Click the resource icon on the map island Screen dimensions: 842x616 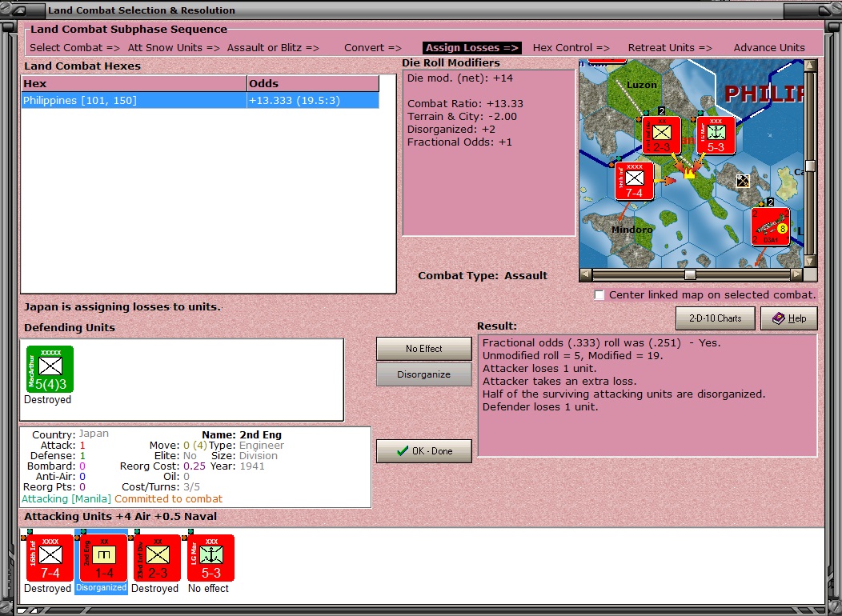point(743,181)
